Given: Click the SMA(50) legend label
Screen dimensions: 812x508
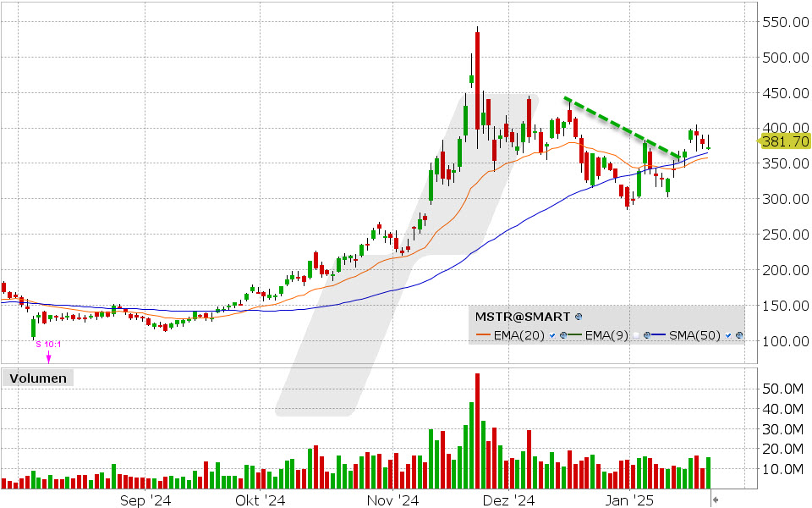Looking at the screenshot, I should (x=694, y=335).
